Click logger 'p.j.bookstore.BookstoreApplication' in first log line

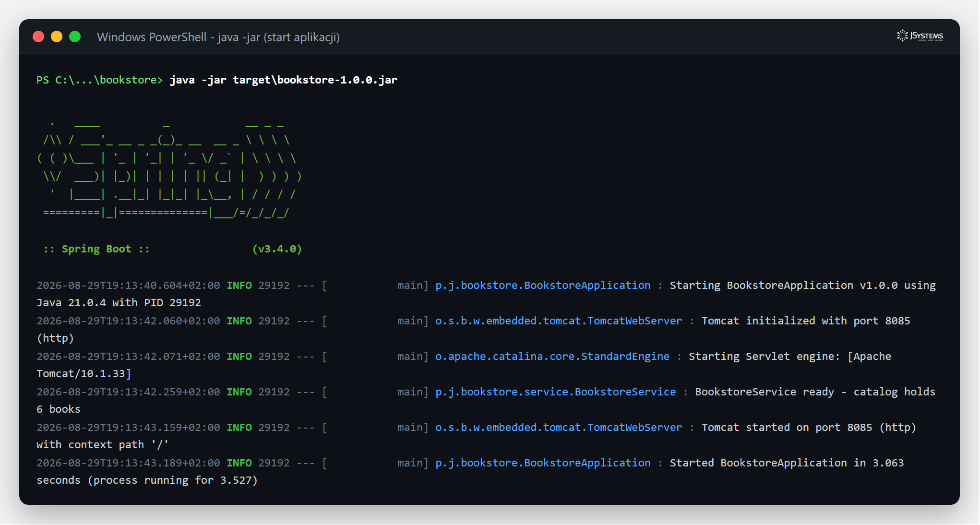coord(543,286)
